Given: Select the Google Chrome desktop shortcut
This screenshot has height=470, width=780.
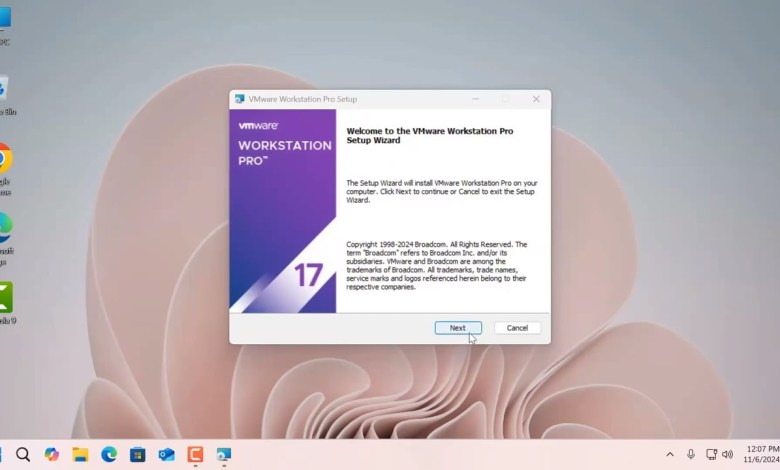Looking at the screenshot, I should click(6, 169).
